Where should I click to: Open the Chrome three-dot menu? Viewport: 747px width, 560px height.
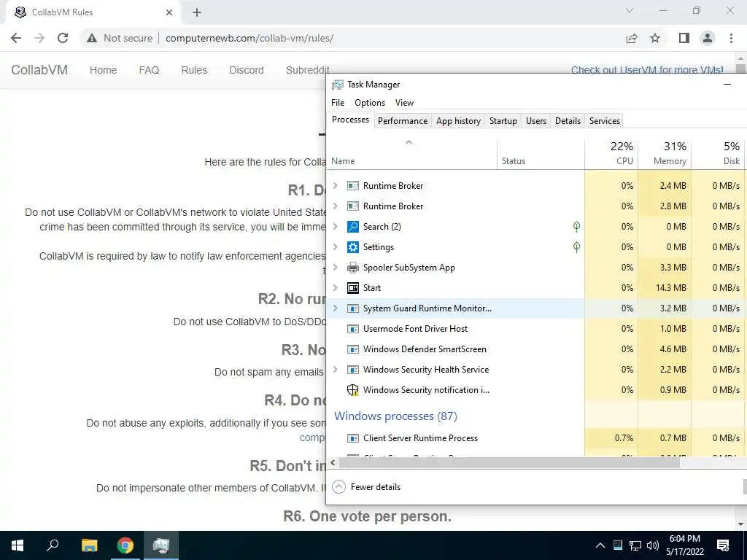(731, 38)
